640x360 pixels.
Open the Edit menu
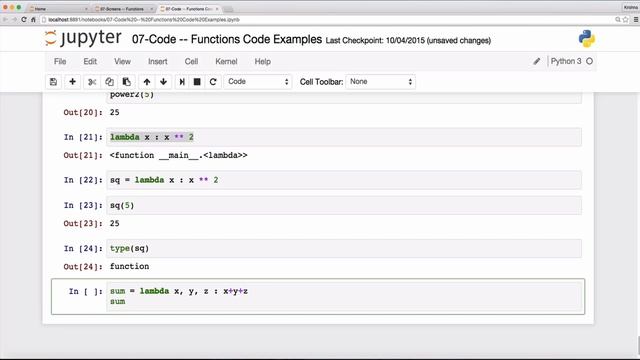tap(90, 61)
